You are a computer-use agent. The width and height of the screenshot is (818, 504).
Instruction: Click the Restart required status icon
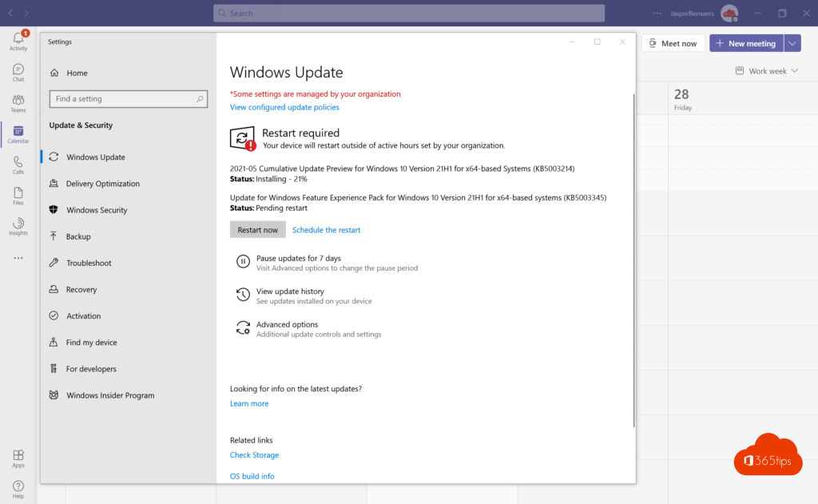pos(243,138)
